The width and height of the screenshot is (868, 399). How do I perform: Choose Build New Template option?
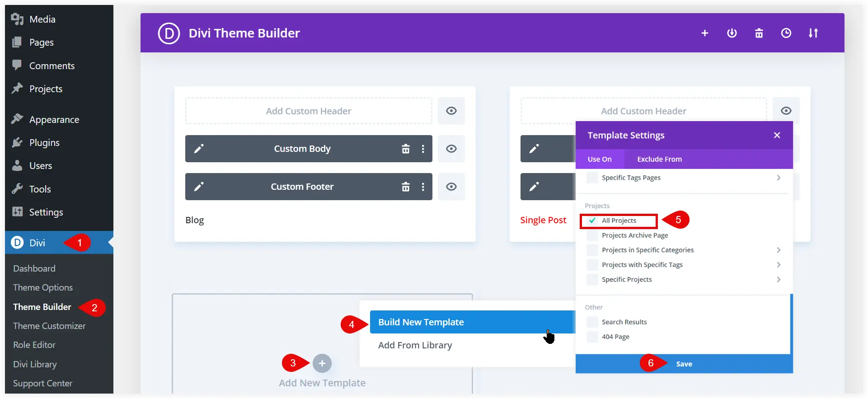[472, 322]
